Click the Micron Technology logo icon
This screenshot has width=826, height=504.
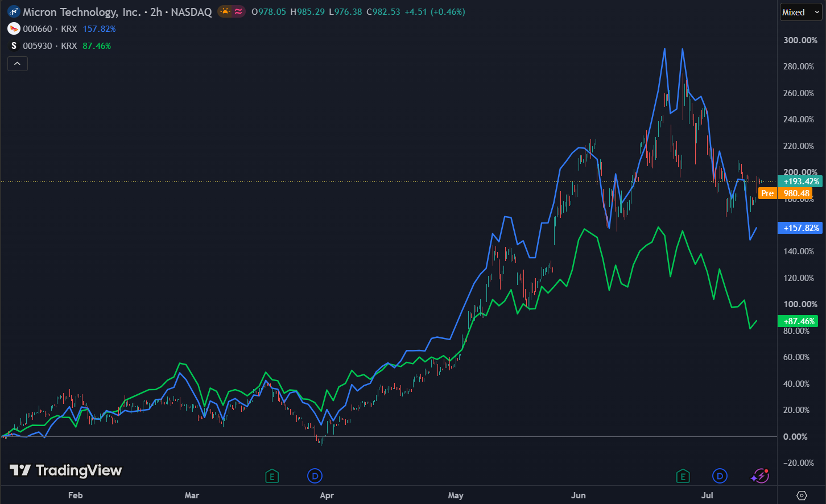tap(14, 11)
